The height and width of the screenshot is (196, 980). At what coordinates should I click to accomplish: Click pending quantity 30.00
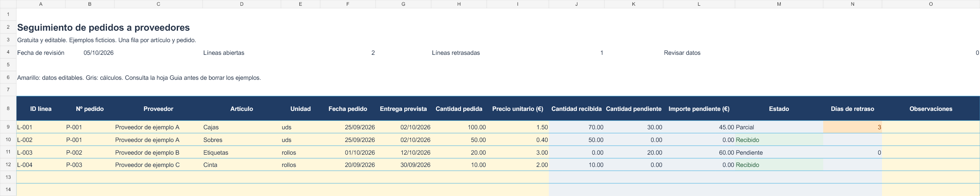634,127
